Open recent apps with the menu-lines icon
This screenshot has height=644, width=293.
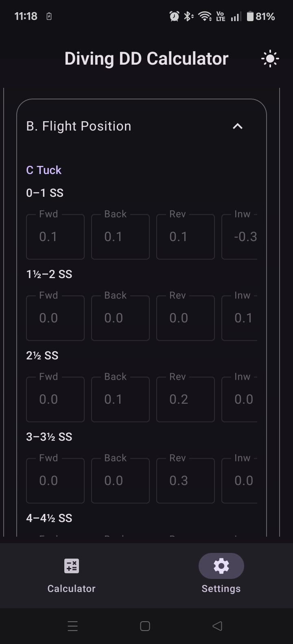click(x=73, y=626)
